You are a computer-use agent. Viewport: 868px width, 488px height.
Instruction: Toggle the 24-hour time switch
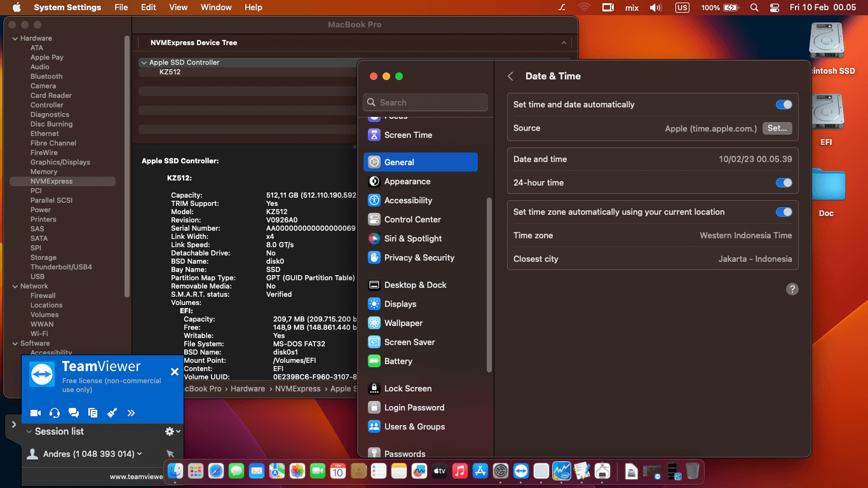[784, 182]
